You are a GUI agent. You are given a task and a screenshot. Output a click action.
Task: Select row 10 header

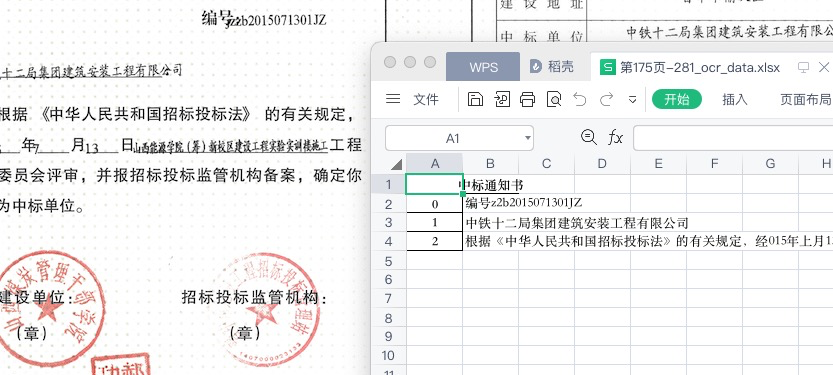click(x=388, y=355)
